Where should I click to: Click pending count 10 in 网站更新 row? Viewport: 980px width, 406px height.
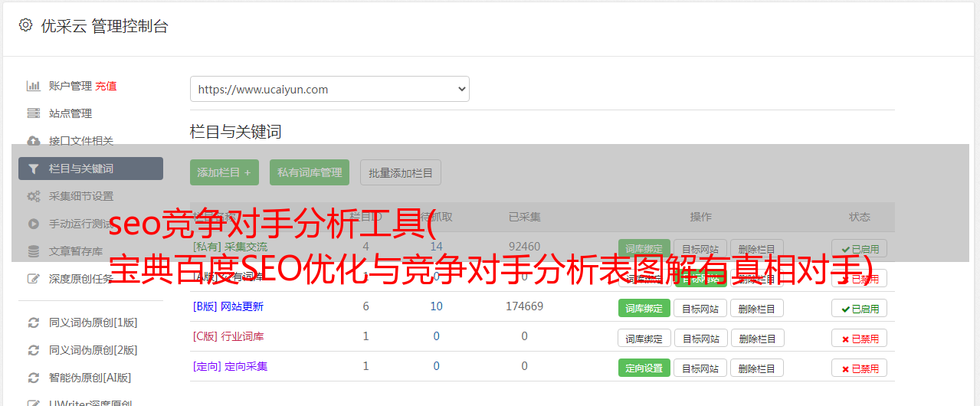[436, 306]
